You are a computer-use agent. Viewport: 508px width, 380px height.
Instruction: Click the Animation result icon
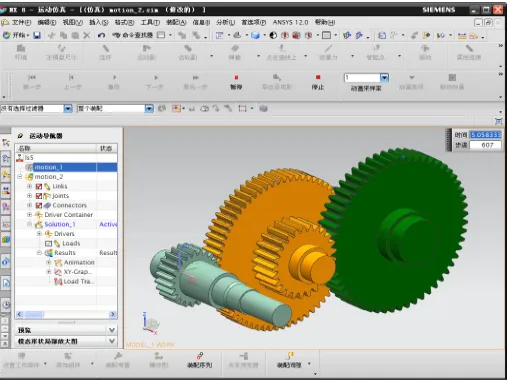(58, 263)
